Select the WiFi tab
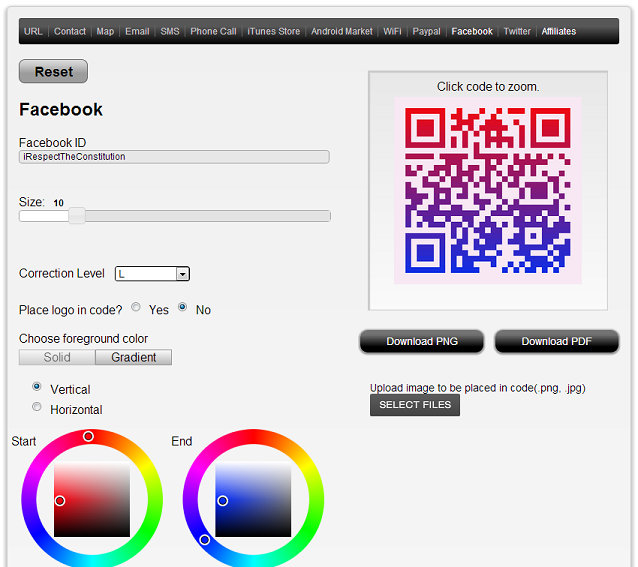The image size is (638, 567). 392,31
